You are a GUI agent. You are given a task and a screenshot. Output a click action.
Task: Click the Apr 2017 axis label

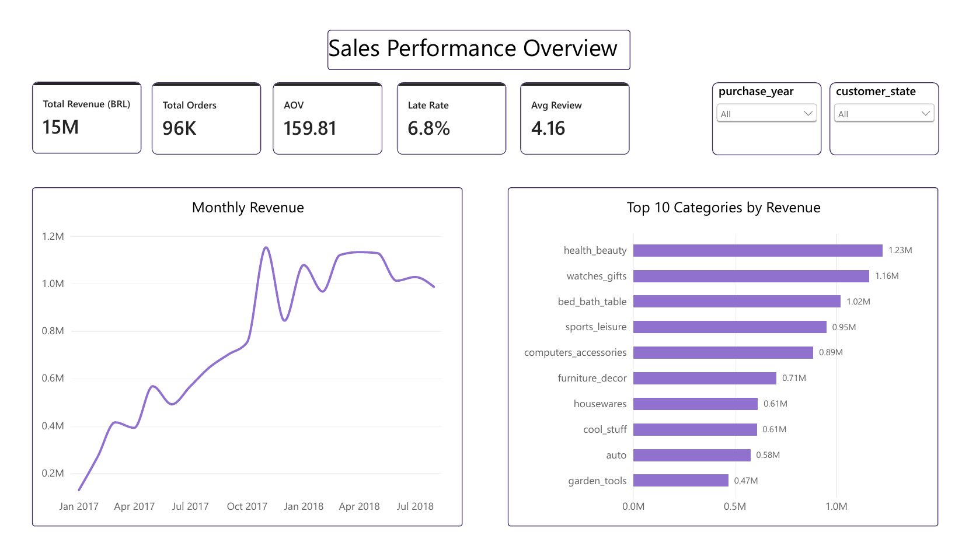pyautogui.click(x=134, y=506)
